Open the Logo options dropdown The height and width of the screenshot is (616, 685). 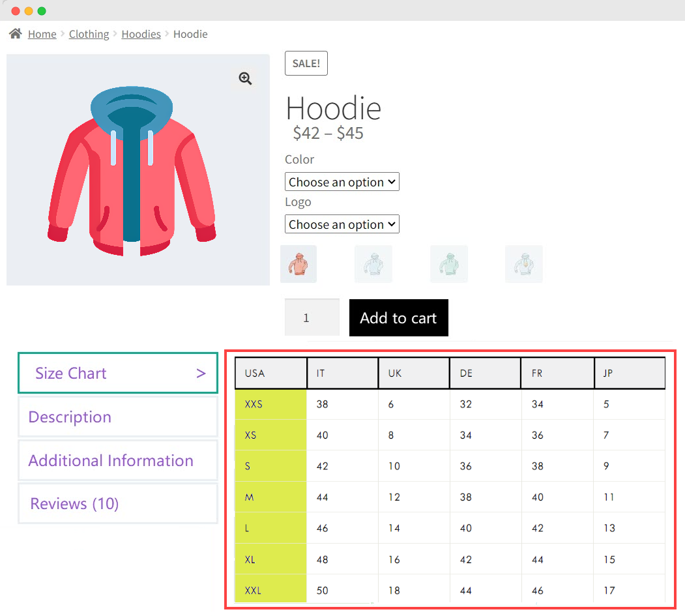(342, 224)
